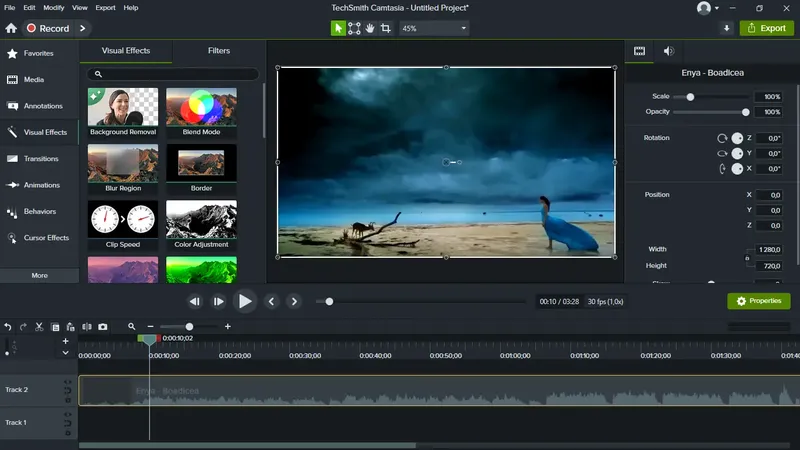Take a snapshot with the camera icon

tap(103, 327)
